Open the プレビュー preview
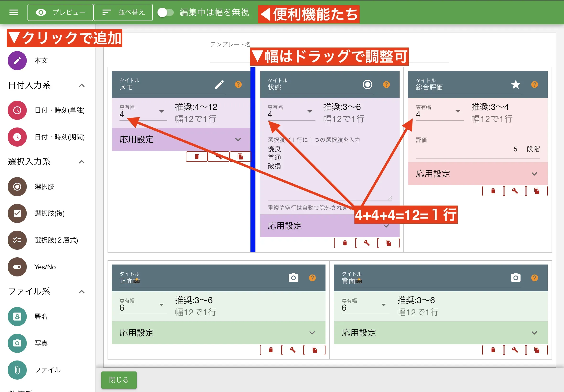 60,12
